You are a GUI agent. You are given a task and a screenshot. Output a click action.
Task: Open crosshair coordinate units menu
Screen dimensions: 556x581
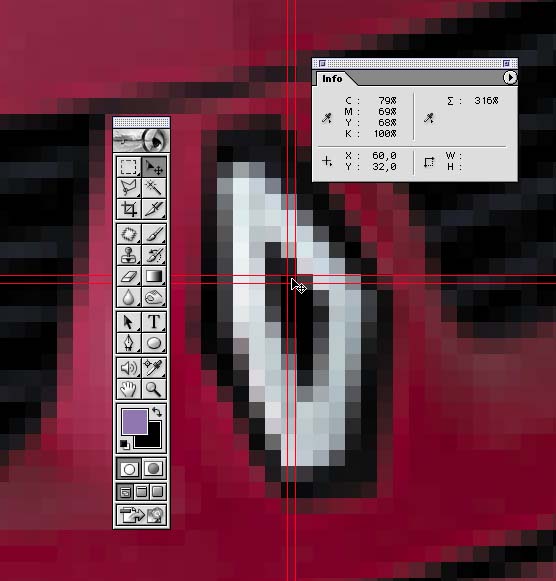327,161
